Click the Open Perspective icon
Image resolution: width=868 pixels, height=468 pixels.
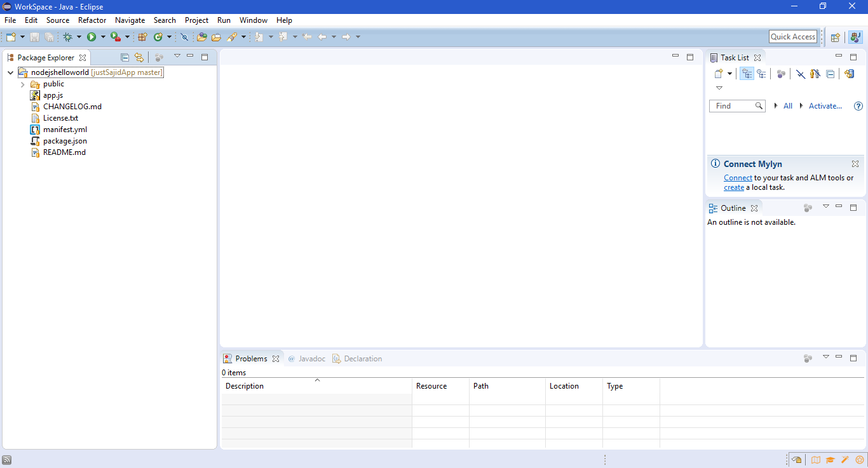pyautogui.click(x=836, y=37)
